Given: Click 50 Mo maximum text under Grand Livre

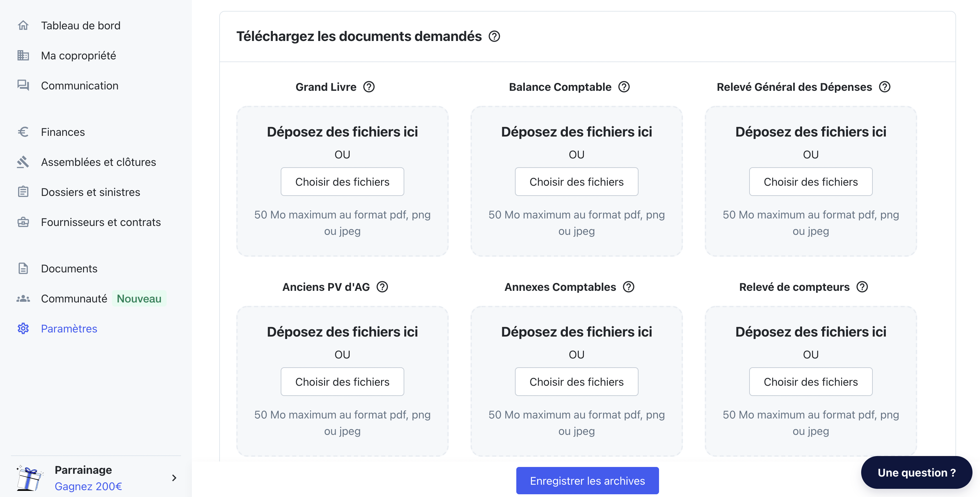Looking at the screenshot, I should click(342, 223).
